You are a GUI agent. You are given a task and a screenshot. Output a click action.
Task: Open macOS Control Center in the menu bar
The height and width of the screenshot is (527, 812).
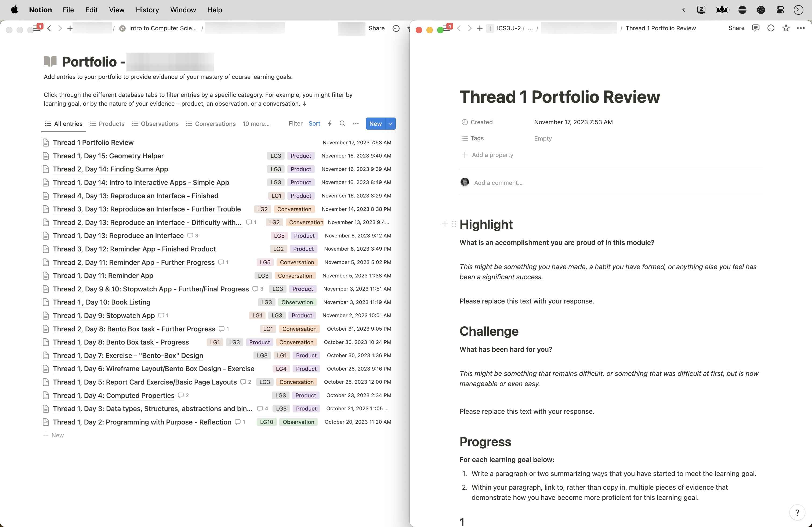click(x=780, y=10)
